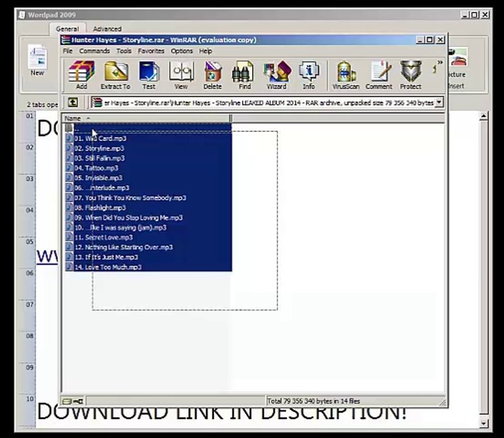Open the File menu in WinRAR

pyautogui.click(x=68, y=51)
